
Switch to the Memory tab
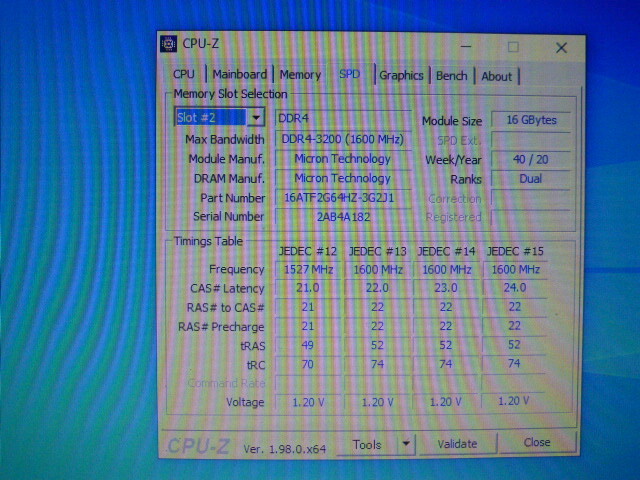pos(300,75)
